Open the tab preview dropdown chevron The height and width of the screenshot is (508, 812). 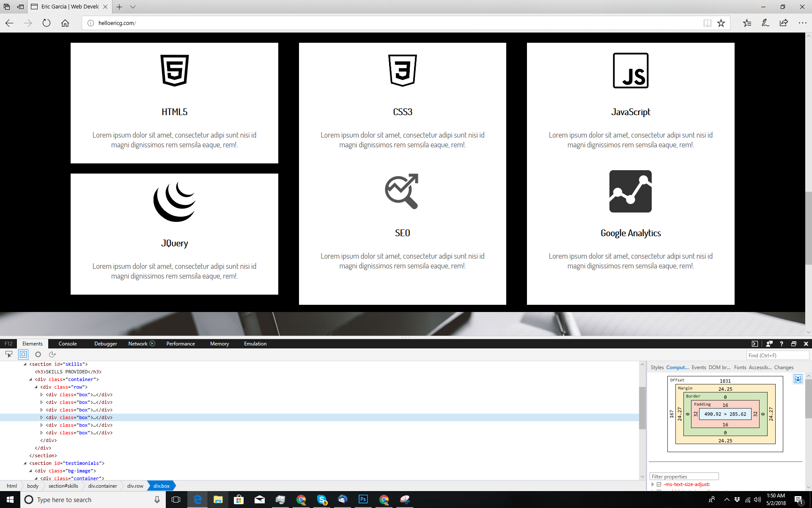pyautogui.click(x=133, y=7)
